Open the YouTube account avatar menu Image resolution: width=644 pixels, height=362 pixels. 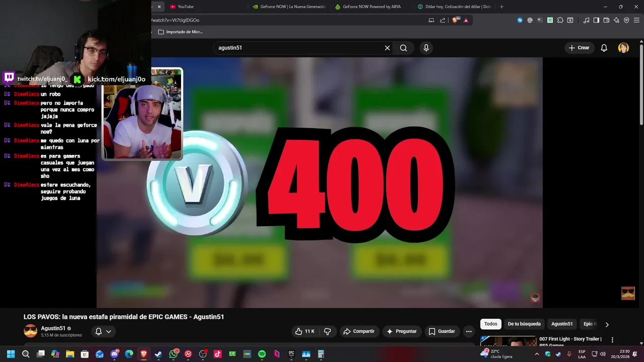point(623,48)
